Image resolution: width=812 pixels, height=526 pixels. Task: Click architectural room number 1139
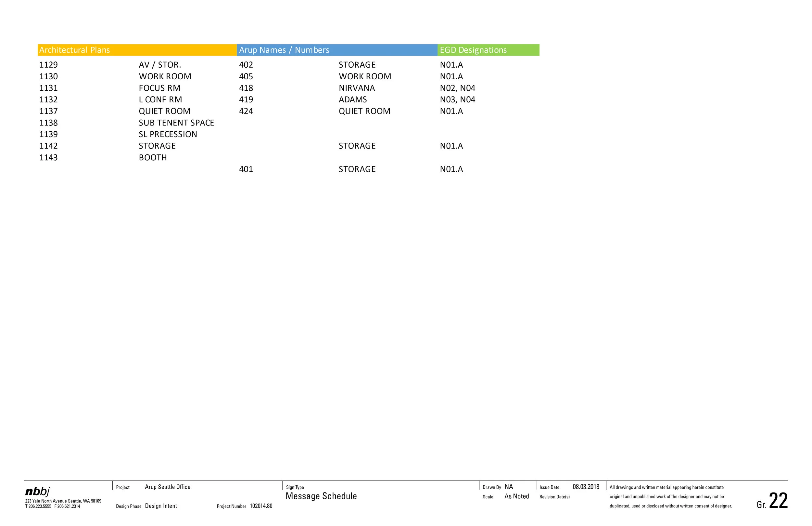48,135
